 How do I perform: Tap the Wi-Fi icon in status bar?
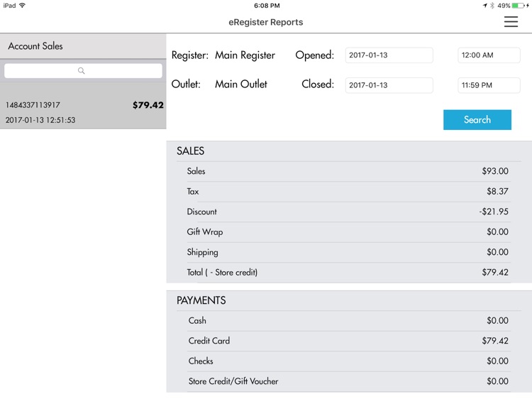[23, 6]
